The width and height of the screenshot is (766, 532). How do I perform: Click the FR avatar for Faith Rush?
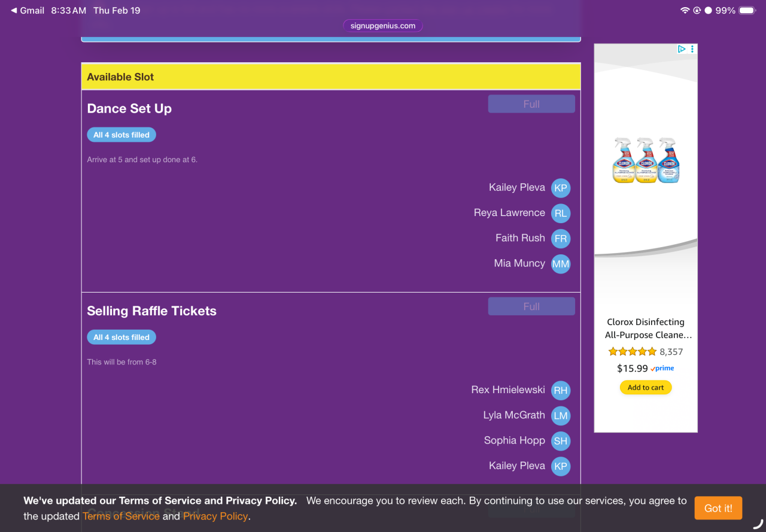point(561,238)
